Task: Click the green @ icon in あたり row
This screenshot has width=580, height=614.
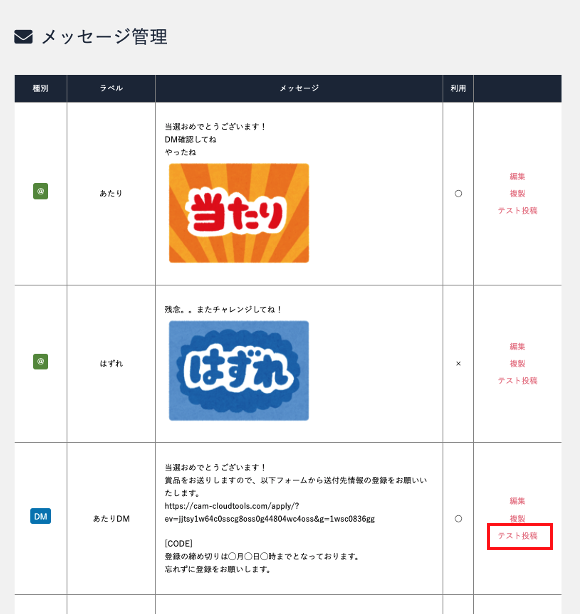Action: click(40, 191)
